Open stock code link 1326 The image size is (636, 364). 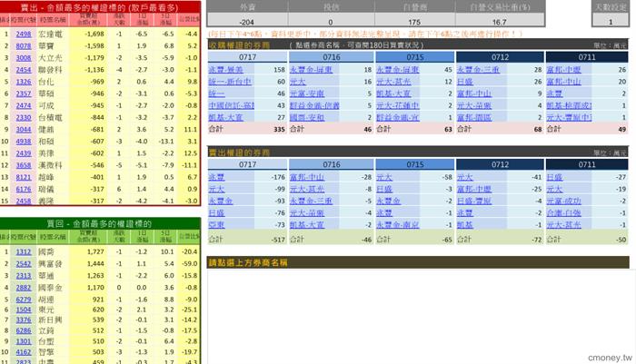(x=24, y=82)
